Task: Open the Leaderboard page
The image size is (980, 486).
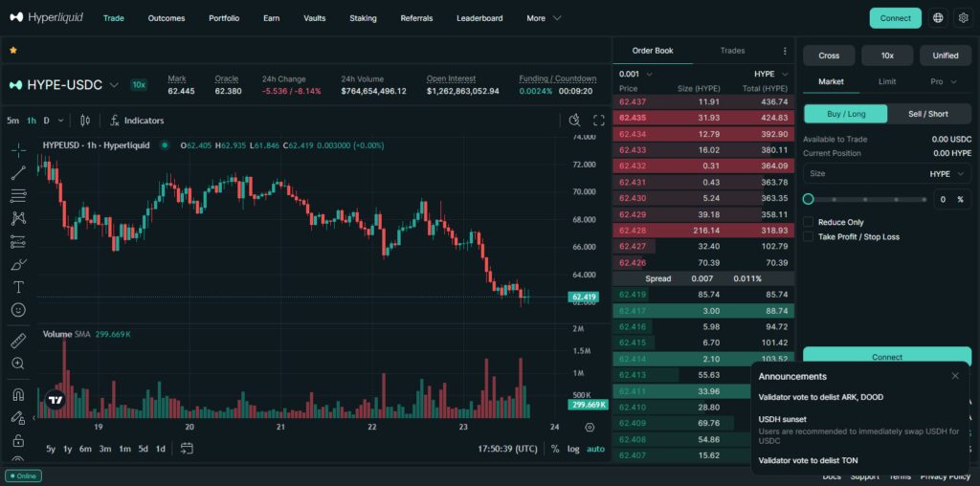Action: click(479, 18)
